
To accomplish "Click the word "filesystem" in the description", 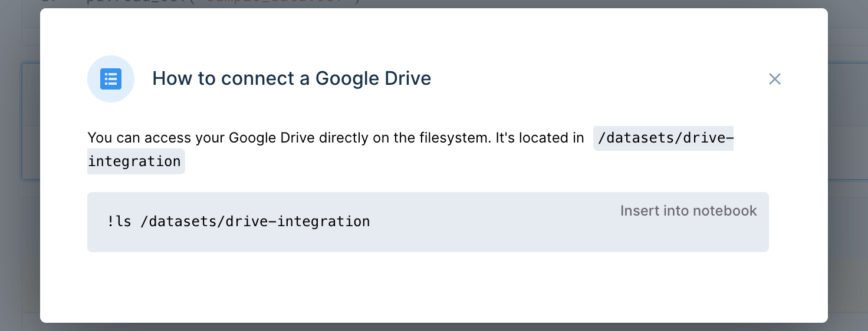I will click(x=452, y=138).
